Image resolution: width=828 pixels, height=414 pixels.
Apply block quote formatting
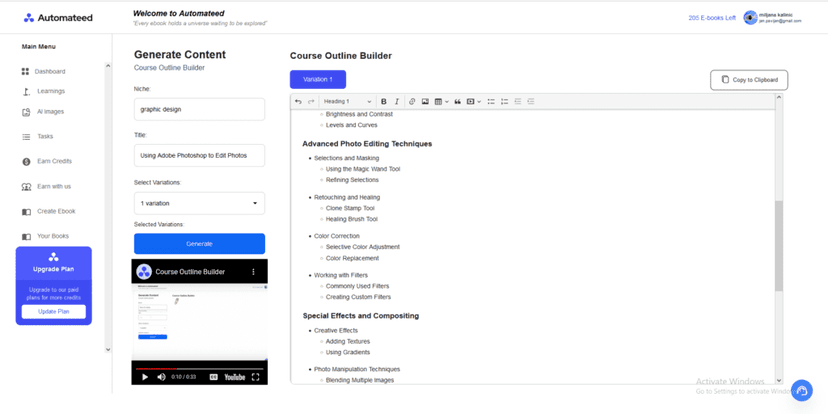click(458, 101)
